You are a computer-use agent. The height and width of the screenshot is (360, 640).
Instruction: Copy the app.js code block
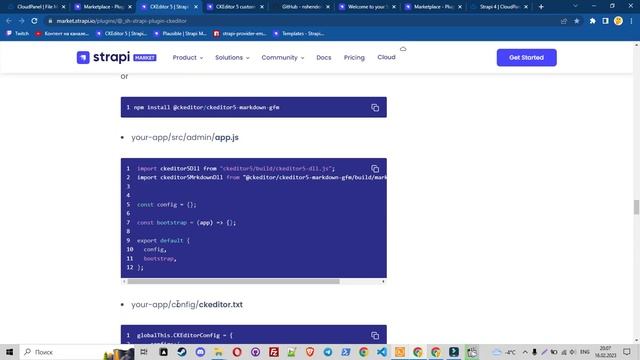click(x=375, y=169)
